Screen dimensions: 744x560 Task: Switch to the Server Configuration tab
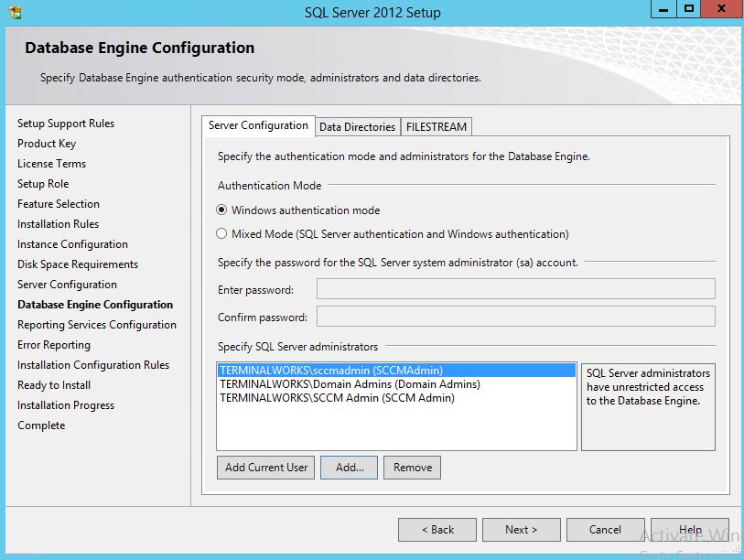pyautogui.click(x=258, y=125)
